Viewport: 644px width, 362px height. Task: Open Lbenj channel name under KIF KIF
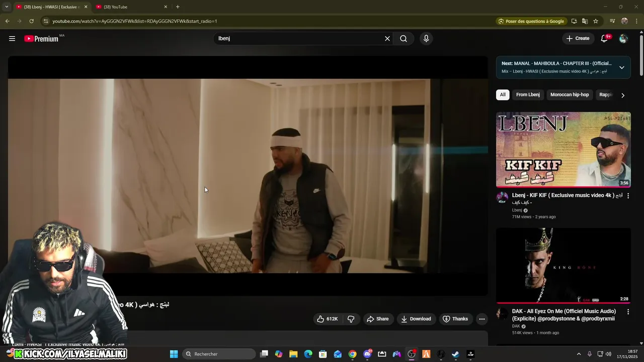point(517,210)
